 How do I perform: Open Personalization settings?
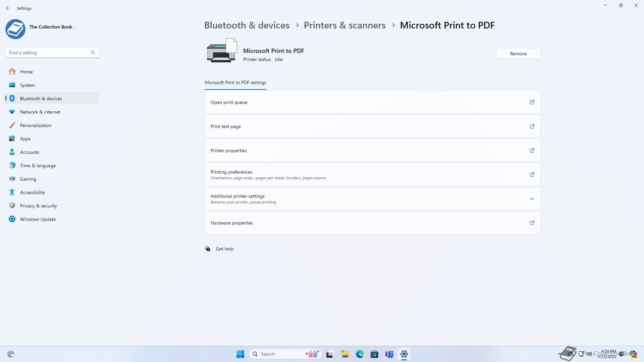pos(52,125)
